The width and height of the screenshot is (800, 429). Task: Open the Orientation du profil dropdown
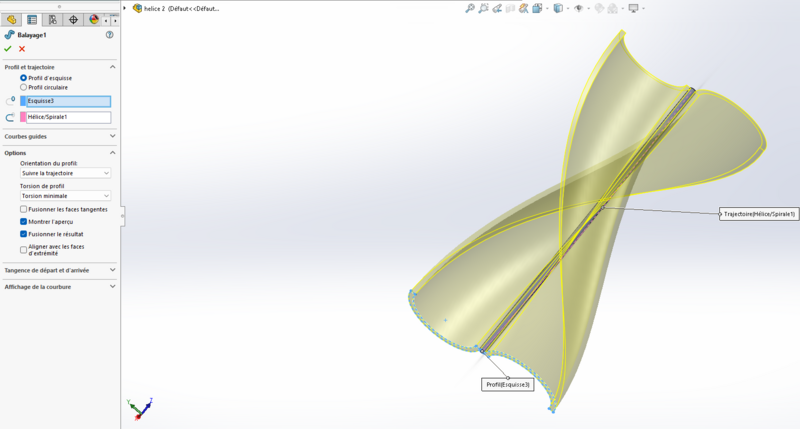pyautogui.click(x=65, y=173)
